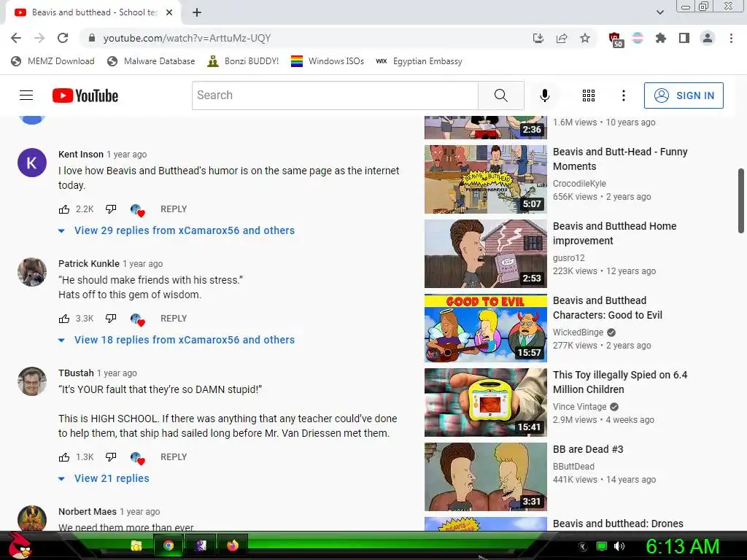
Task: Open BB are Dead #3 thumbnail
Action: (485, 477)
